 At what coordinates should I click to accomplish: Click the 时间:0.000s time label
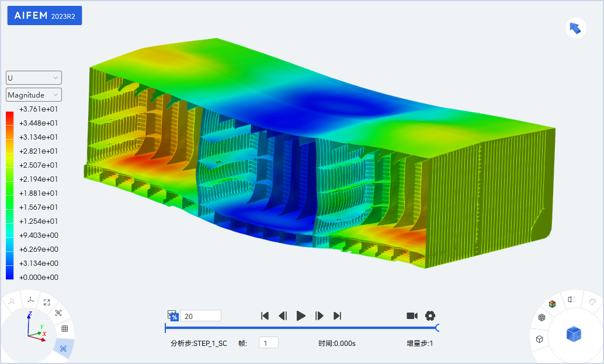point(336,343)
